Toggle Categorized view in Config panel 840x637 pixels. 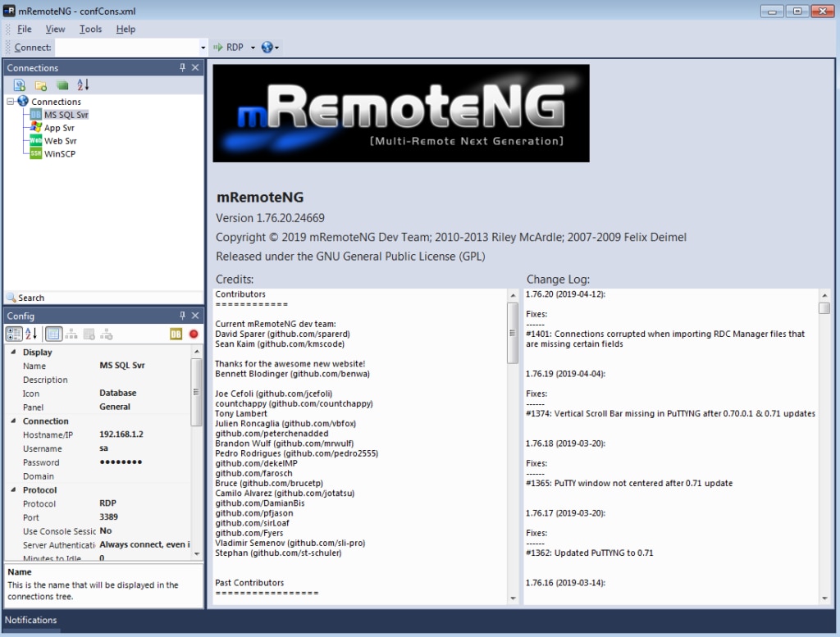click(13, 334)
